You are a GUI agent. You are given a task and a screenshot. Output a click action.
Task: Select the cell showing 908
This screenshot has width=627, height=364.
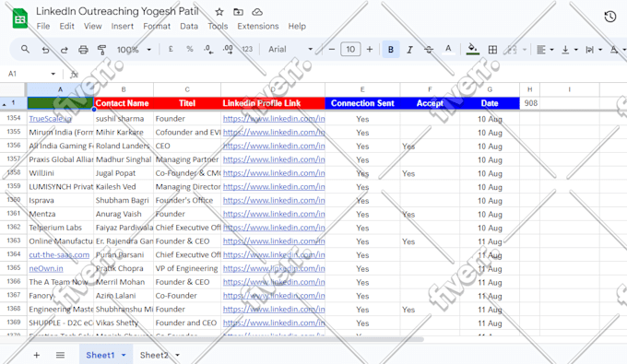coord(530,103)
